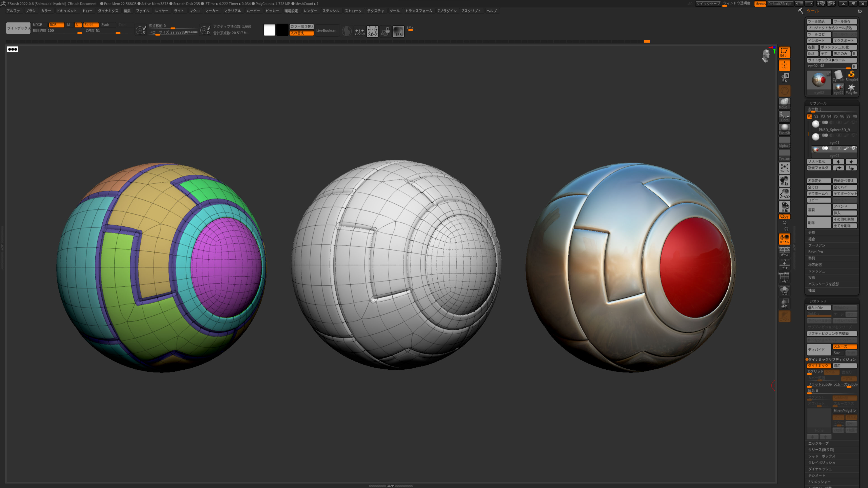Click the camera lock icon
The height and width of the screenshot is (488, 868).
pos(385,31)
